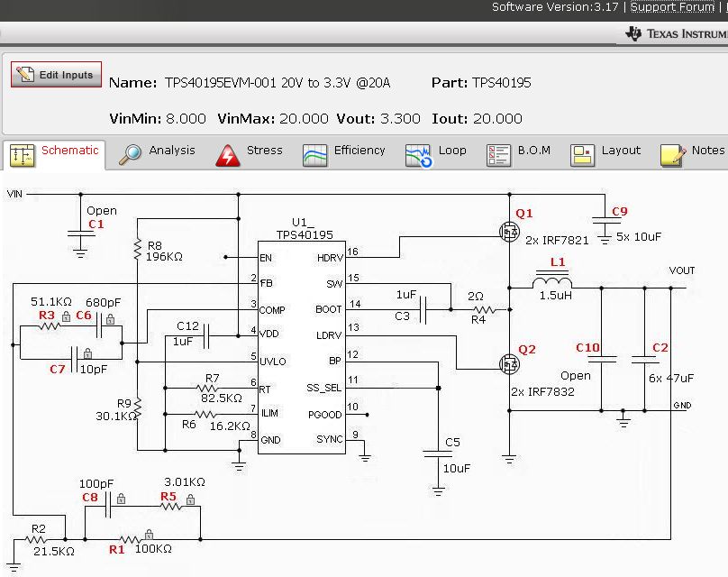
Task: Click the 51.1KΩ value above R3
Action: 51,301
